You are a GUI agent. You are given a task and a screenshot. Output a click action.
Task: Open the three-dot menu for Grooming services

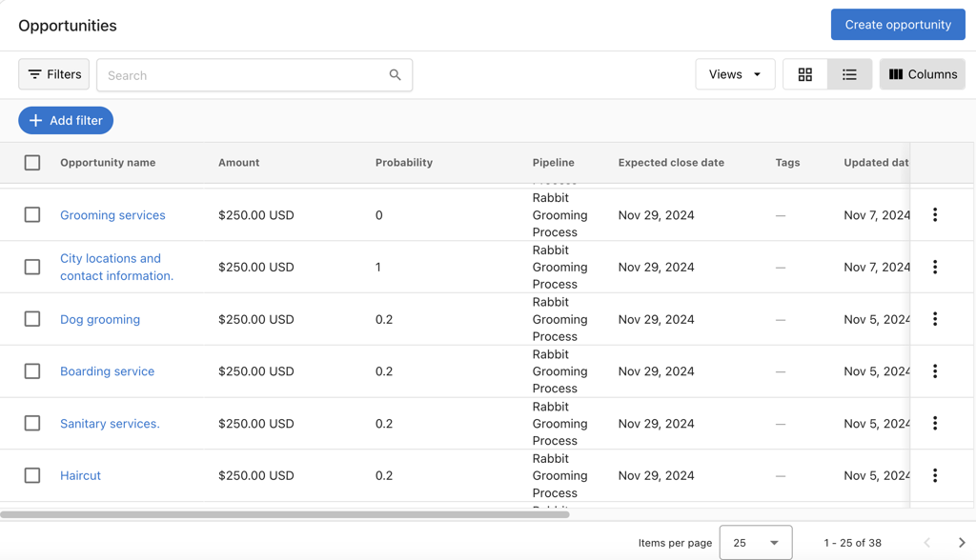click(935, 214)
